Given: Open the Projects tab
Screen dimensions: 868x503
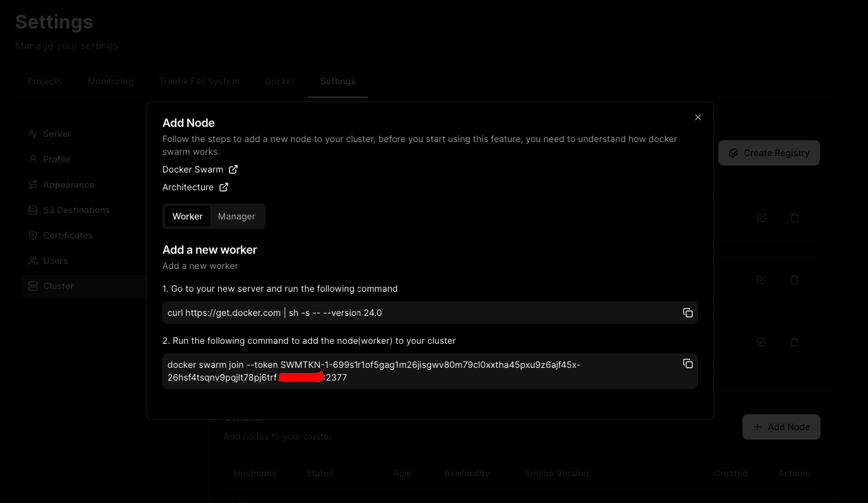Looking at the screenshot, I should (x=45, y=81).
